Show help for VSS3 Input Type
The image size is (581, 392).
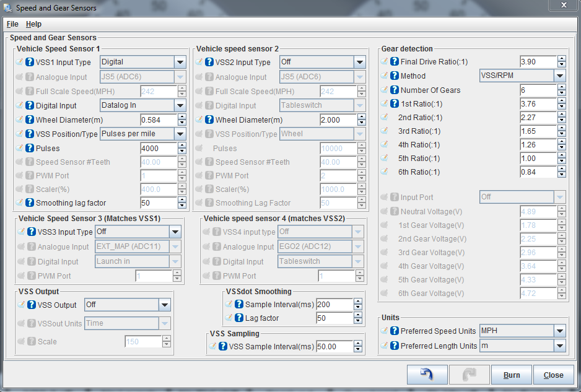coord(32,232)
